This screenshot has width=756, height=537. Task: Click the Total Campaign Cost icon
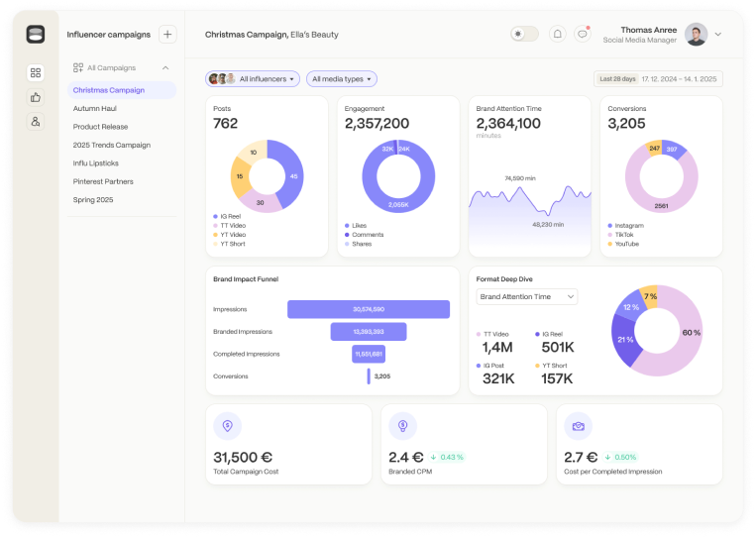pos(227,426)
